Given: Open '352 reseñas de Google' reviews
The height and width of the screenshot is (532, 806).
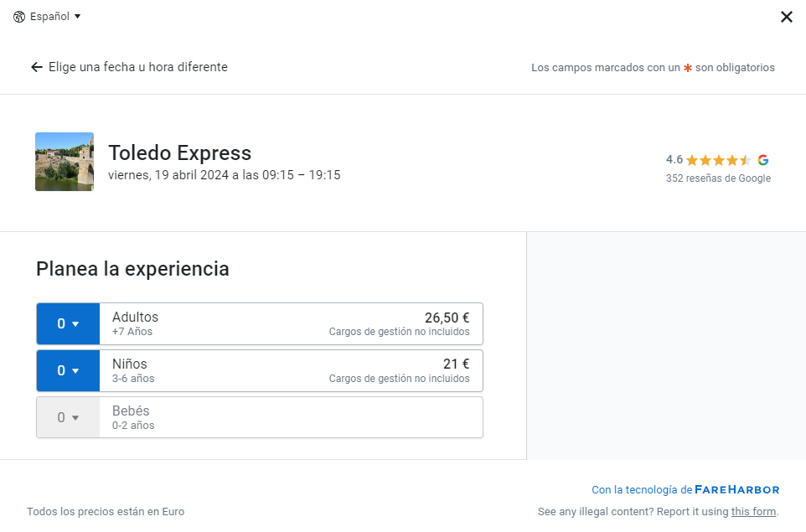Looking at the screenshot, I should 718,178.
